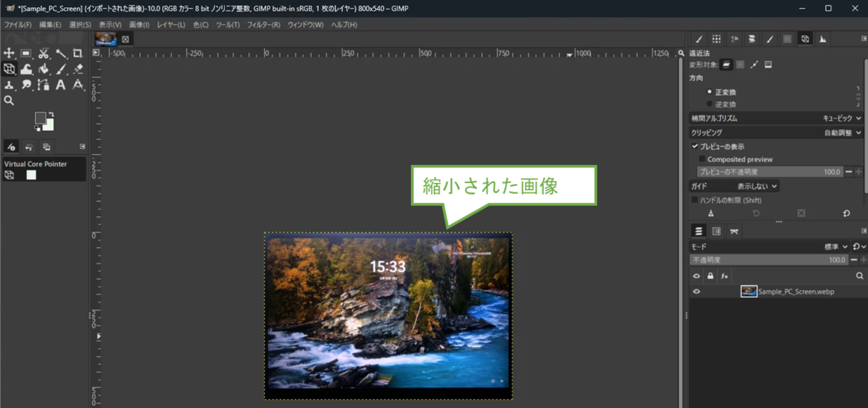
Task: Select the Warp Transform tool
Action: (26, 69)
